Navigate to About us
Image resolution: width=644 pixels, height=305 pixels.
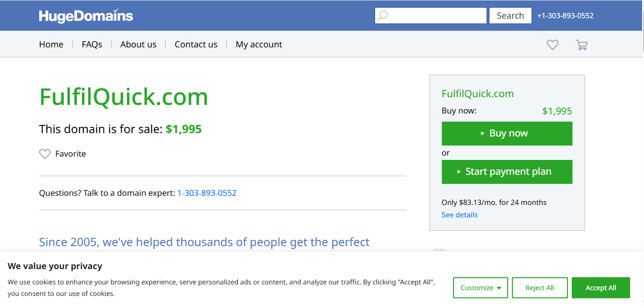pos(138,45)
